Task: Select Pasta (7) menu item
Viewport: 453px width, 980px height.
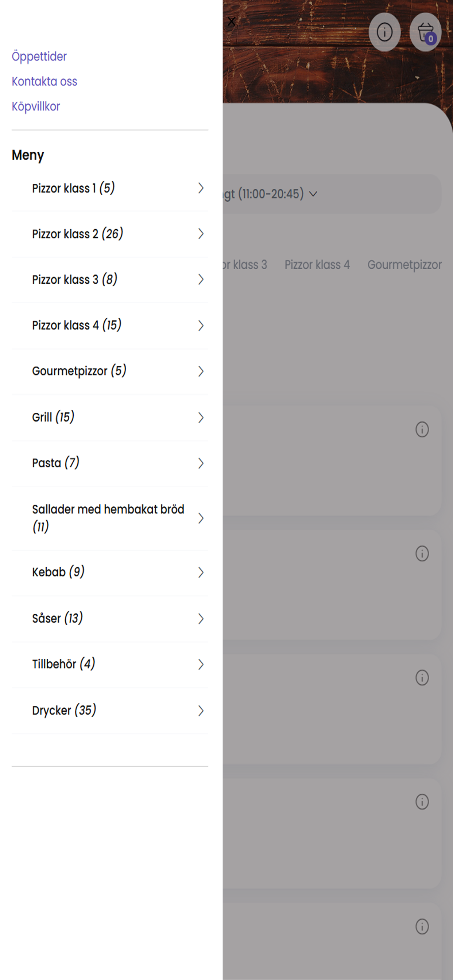Action: click(x=110, y=463)
